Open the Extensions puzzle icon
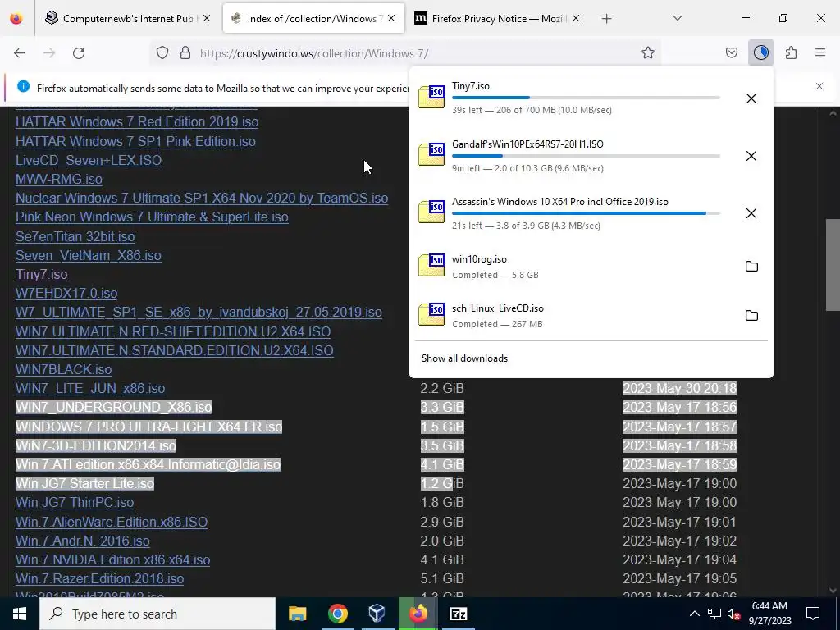The width and height of the screenshot is (840, 630). tap(791, 53)
